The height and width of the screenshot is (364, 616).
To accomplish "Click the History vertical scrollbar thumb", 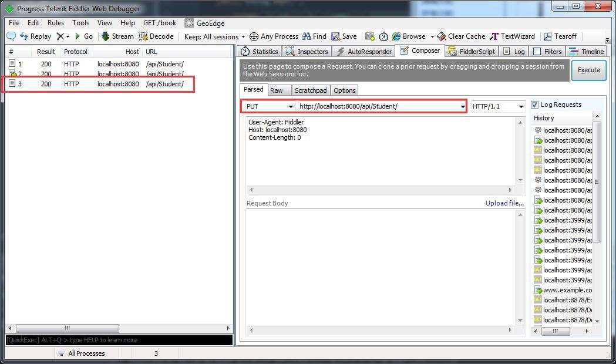I will pyautogui.click(x=597, y=182).
